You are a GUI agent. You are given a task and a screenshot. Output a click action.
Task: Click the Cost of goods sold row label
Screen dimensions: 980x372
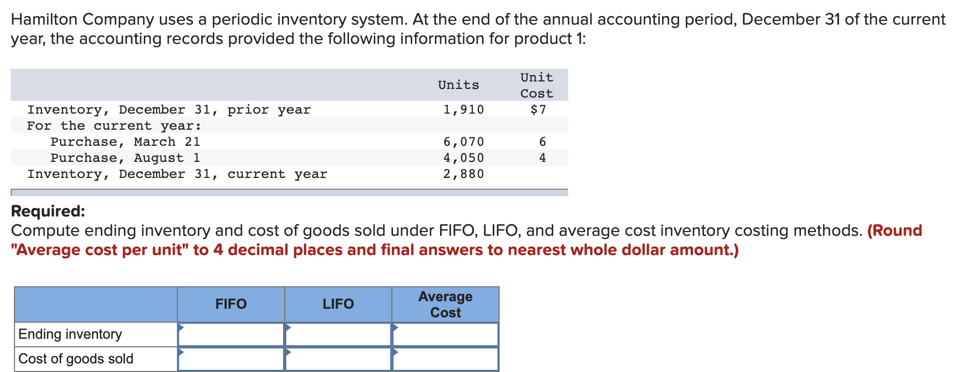75,358
